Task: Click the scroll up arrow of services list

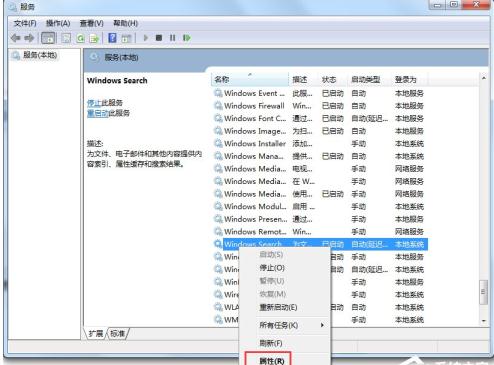Action: click(484, 78)
